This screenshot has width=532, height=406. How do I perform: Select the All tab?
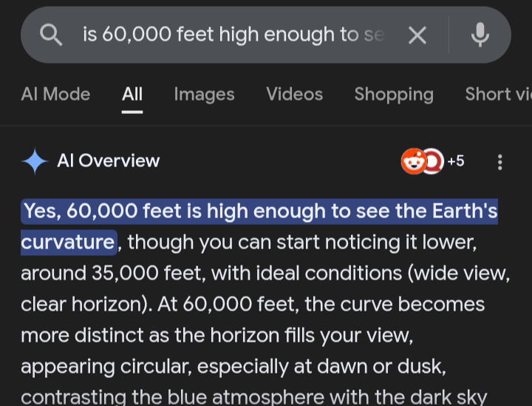[x=132, y=94]
